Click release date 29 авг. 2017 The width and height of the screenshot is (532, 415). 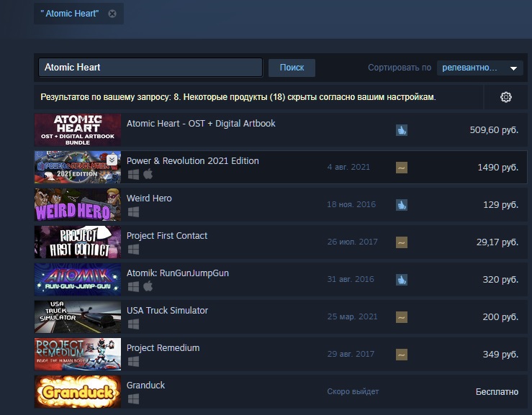pyautogui.click(x=351, y=354)
